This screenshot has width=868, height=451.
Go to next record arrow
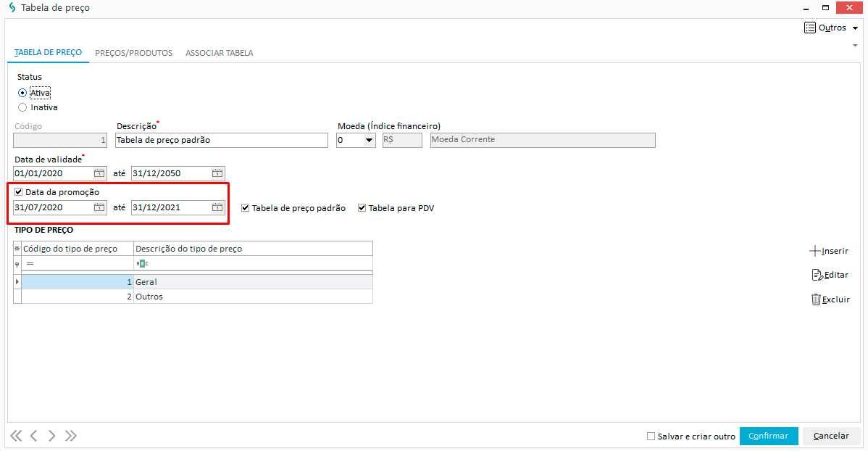pyautogui.click(x=51, y=436)
